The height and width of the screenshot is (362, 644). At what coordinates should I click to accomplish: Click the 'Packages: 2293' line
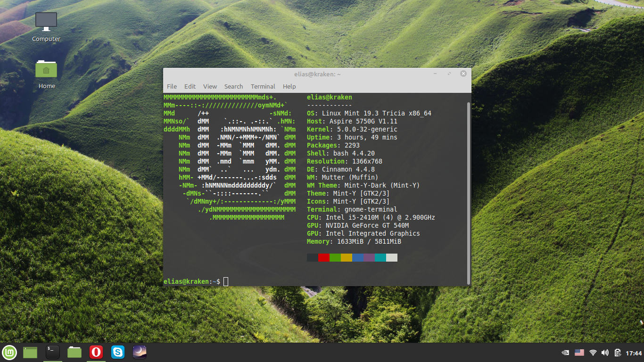333,145
